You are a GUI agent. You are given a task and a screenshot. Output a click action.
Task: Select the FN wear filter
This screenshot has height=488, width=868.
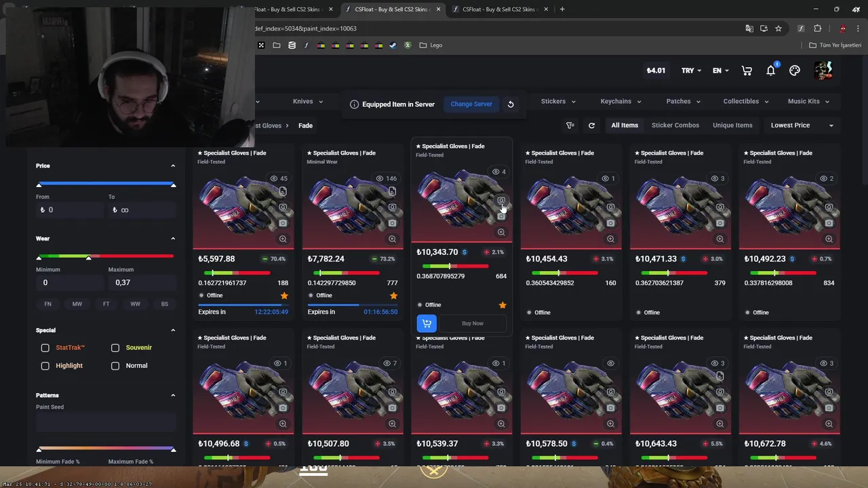point(47,304)
